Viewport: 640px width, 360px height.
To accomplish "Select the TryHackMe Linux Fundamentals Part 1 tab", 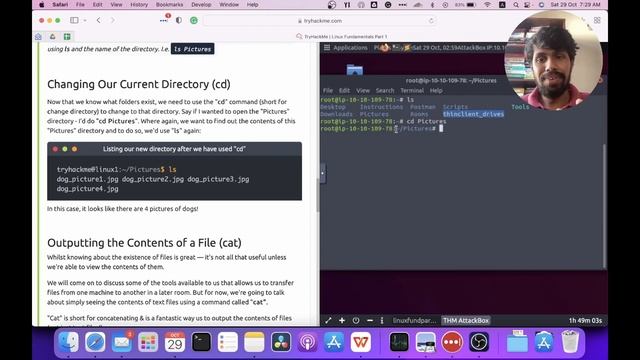I will coord(342,36).
